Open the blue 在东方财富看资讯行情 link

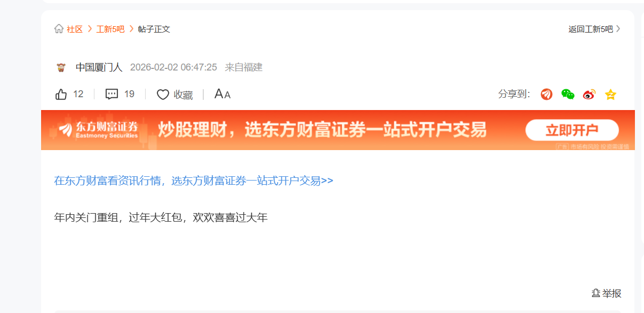click(x=194, y=181)
